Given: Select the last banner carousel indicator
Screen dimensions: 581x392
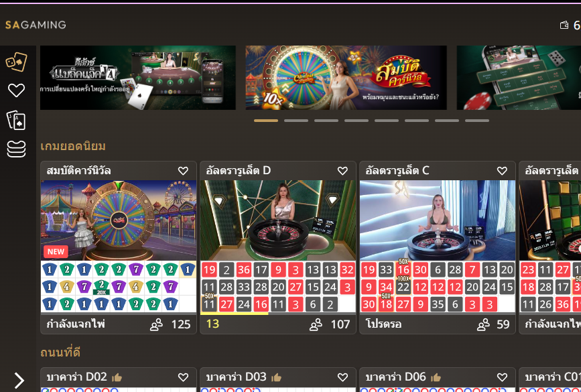Looking at the screenshot, I should (x=477, y=121).
